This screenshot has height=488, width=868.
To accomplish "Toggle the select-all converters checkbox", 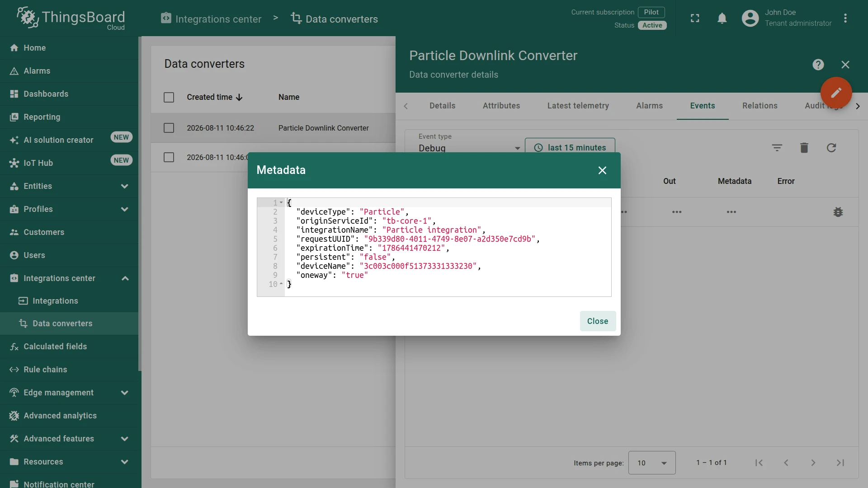I will [169, 97].
